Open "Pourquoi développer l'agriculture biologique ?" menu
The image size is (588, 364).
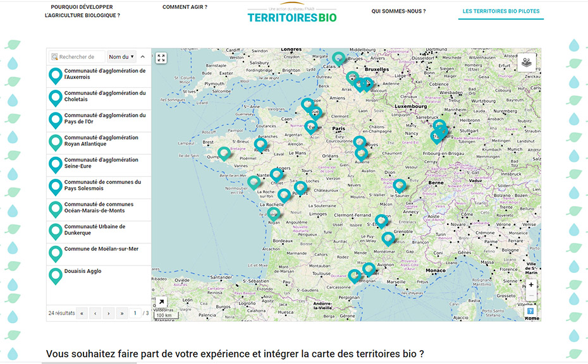[x=82, y=11]
